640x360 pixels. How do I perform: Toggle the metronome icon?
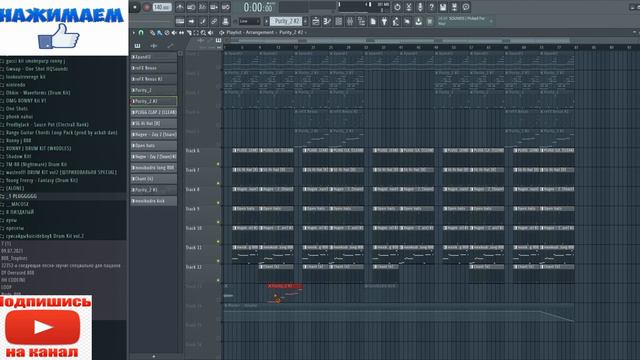pos(180,7)
